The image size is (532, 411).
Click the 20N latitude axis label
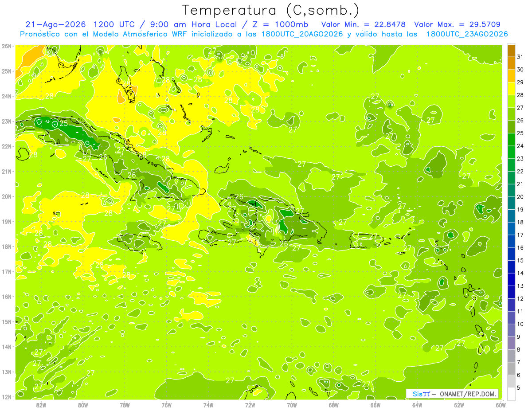click(x=7, y=196)
